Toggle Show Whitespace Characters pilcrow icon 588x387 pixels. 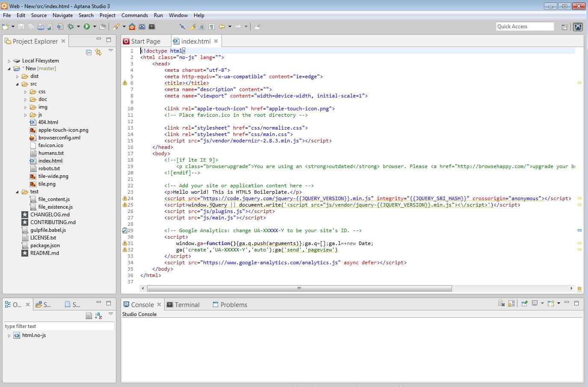[x=212, y=27]
